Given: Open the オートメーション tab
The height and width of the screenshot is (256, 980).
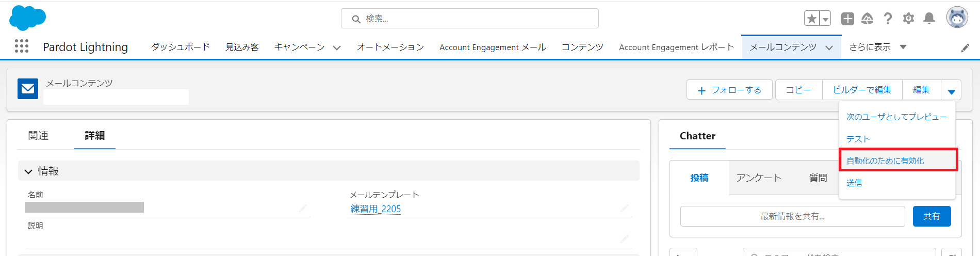Looking at the screenshot, I should click(390, 47).
